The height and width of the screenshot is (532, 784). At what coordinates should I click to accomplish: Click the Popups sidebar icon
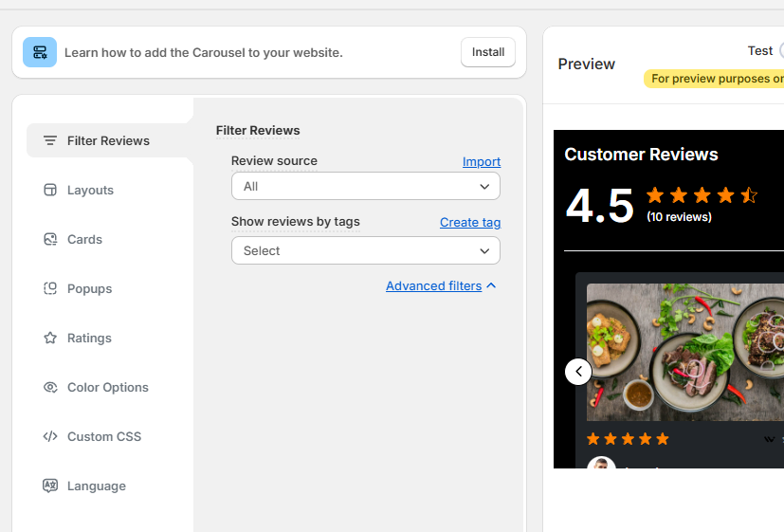(x=50, y=288)
